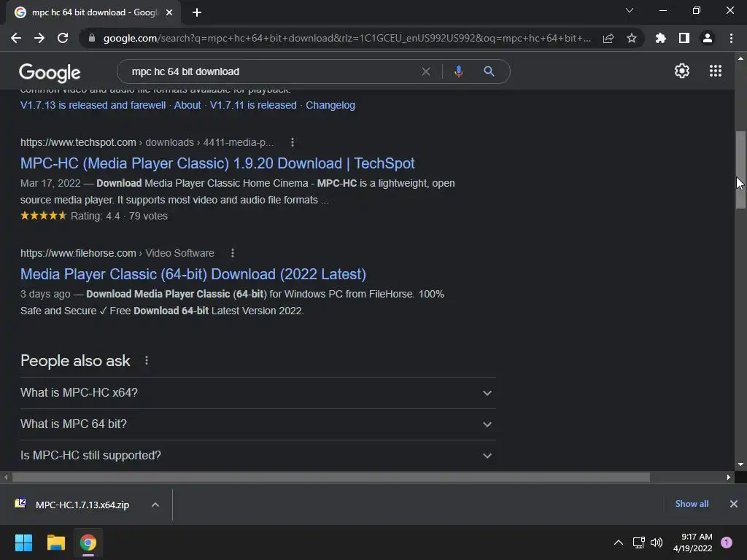
Task: Click the scroll down arrow
Action: 740,464
